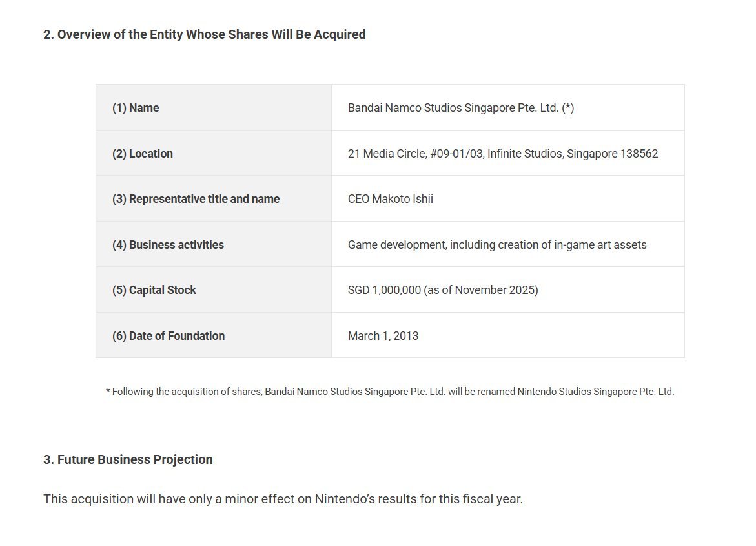Click the CEO Makoto Ishii cell
Image resolution: width=756 pixels, height=546 pixels.
[x=391, y=199]
